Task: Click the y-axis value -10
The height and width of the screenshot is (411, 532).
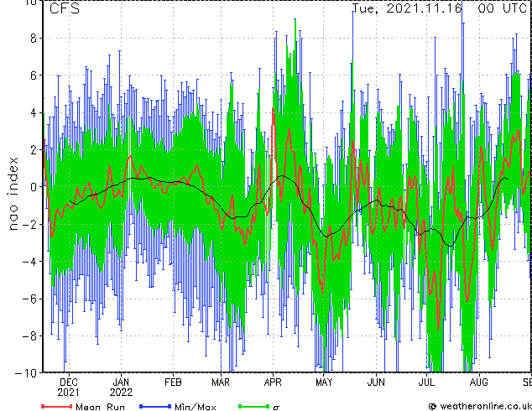Action: click(26, 373)
